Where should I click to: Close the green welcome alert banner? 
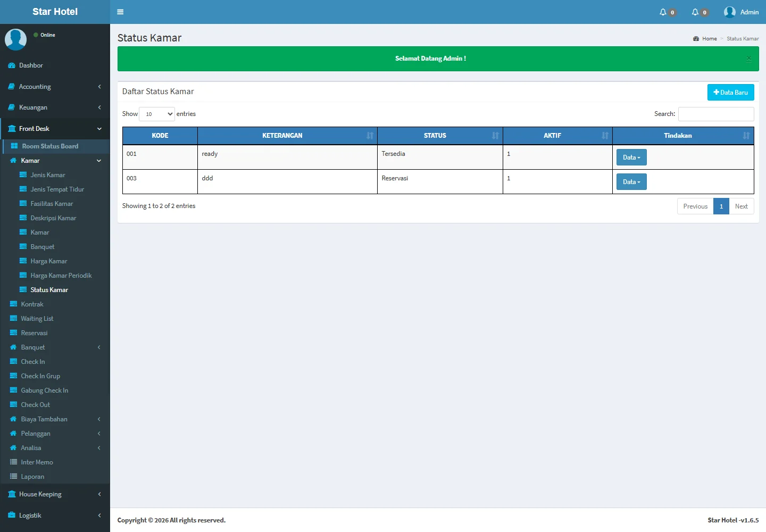[748, 59]
